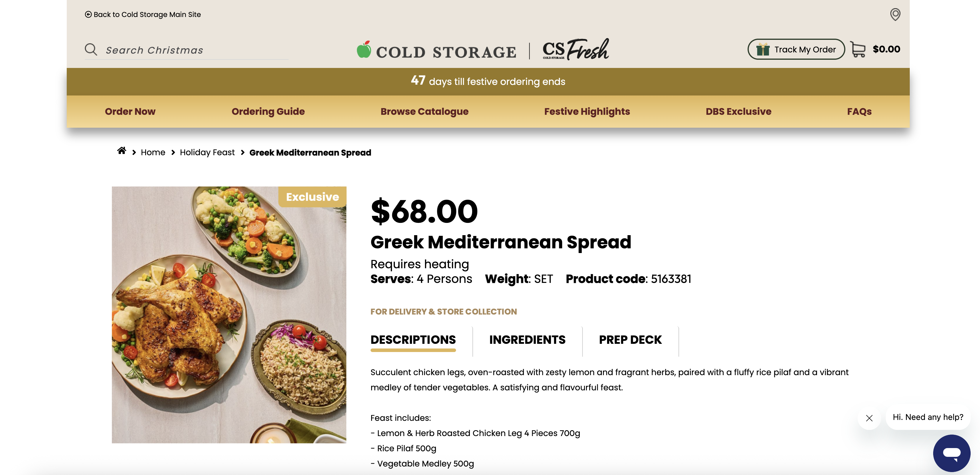980x475 pixels.
Task: Click the Track My Order button
Action: [796, 49]
